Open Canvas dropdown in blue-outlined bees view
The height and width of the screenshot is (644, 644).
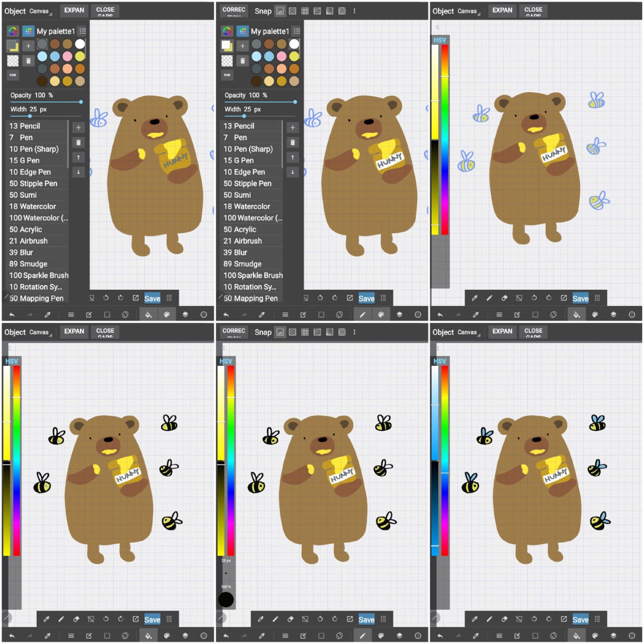tap(469, 11)
